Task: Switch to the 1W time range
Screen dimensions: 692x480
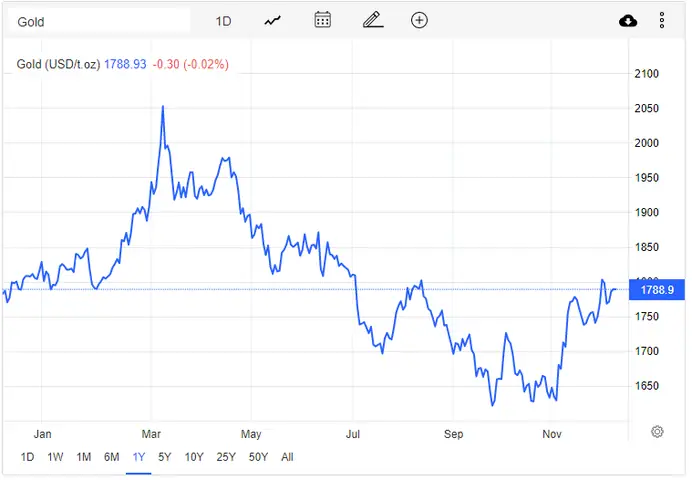Action: click(55, 457)
